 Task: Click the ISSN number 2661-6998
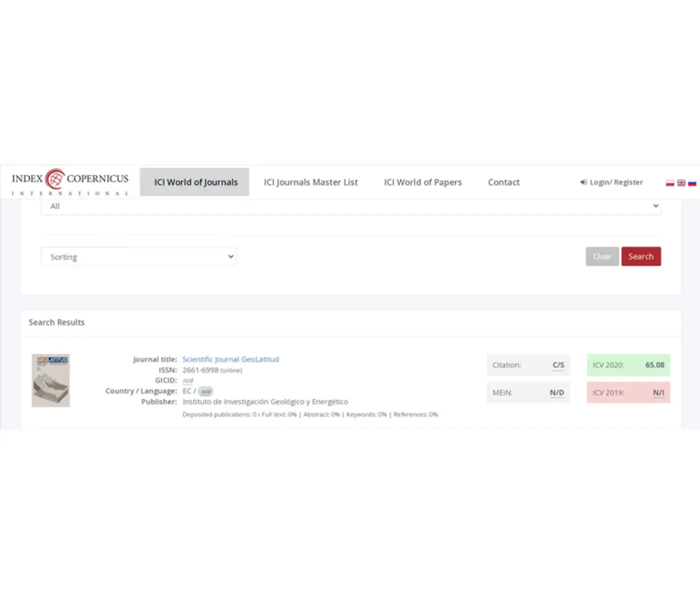coord(200,370)
